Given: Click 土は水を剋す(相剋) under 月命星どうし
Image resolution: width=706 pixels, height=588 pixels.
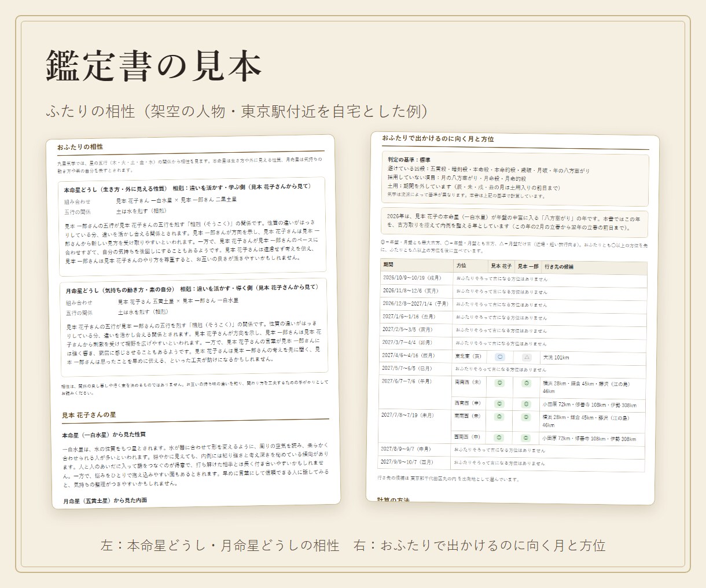Looking at the screenshot, I should coord(142,313).
